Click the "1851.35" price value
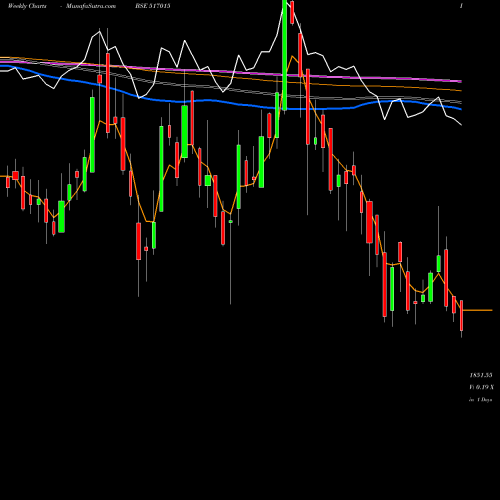Image resolution: width=500 pixels, height=500 pixels. click(481, 375)
